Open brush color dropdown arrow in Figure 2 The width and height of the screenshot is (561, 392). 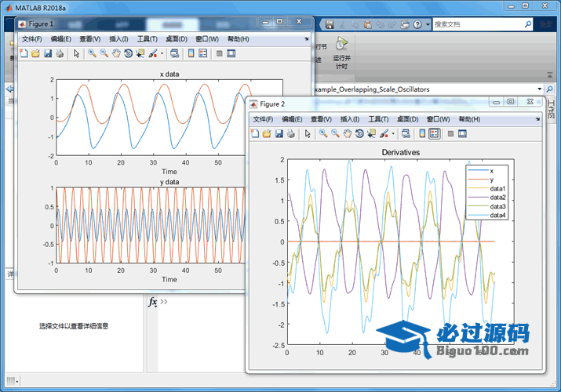point(393,133)
